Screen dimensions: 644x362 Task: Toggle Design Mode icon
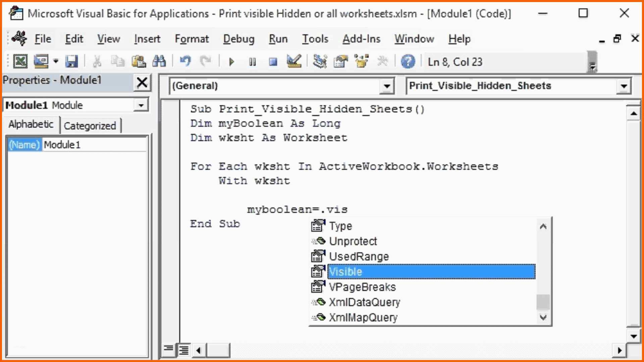[x=294, y=61]
